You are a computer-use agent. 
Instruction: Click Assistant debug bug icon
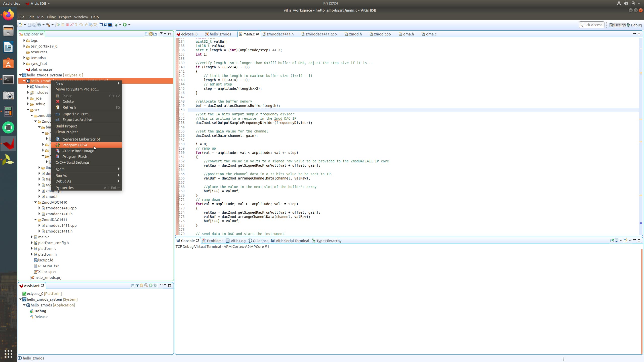(x=155, y=285)
